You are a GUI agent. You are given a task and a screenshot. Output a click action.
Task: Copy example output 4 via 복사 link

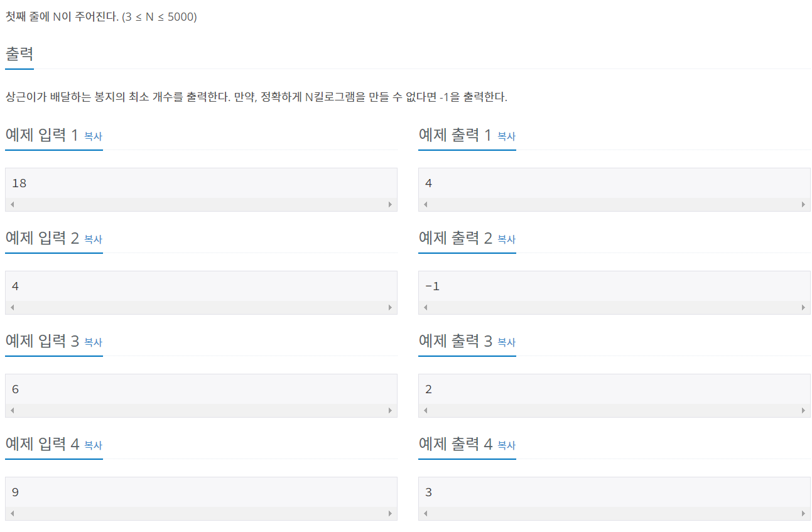[506, 445]
